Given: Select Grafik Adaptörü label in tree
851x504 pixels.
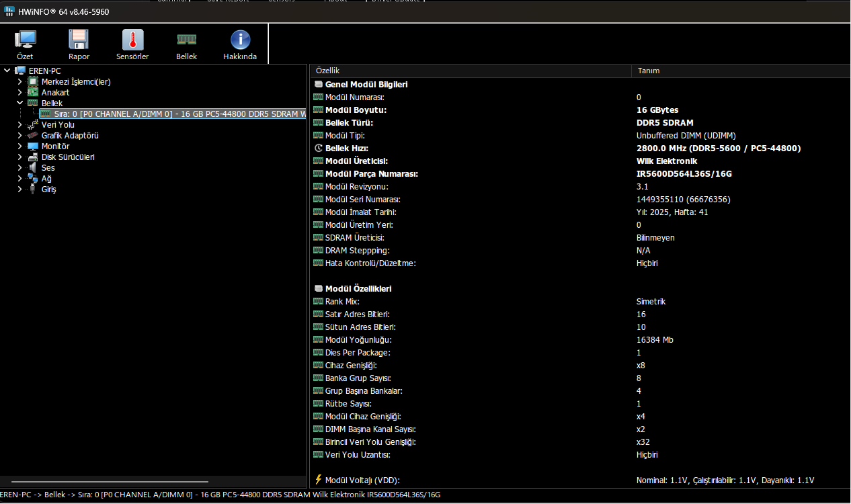Looking at the screenshot, I should (x=70, y=135).
